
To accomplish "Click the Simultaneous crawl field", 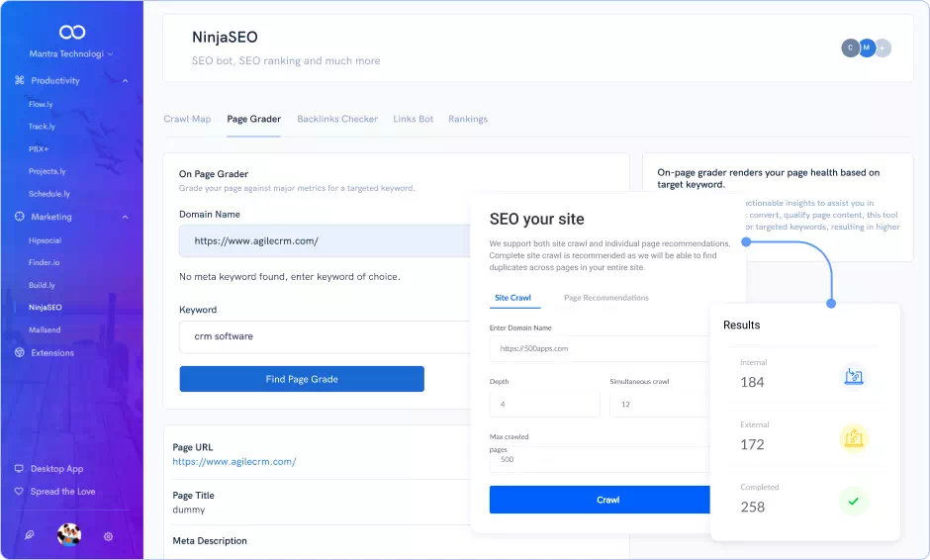I will [660, 404].
